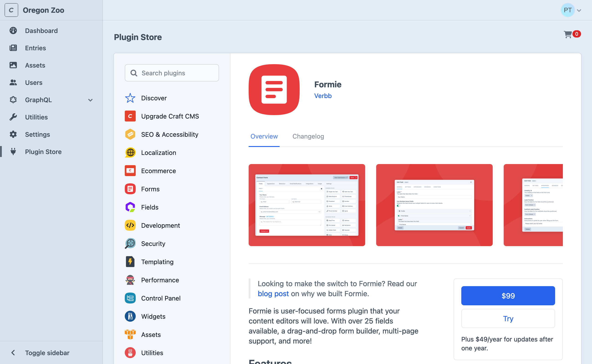Open Assets in the sidebar
The image size is (592, 364).
pos(35,65)
